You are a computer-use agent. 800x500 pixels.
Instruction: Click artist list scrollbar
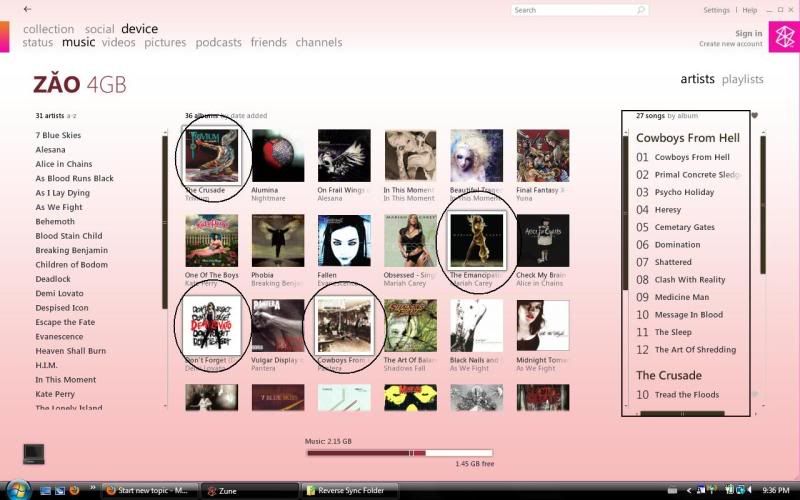[x=165, y=222]
